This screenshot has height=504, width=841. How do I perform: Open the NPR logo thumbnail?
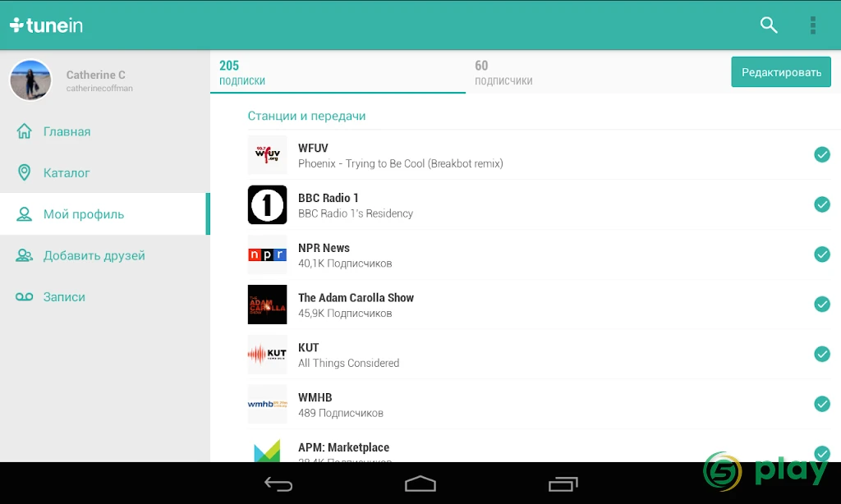[x=267, y=254]
